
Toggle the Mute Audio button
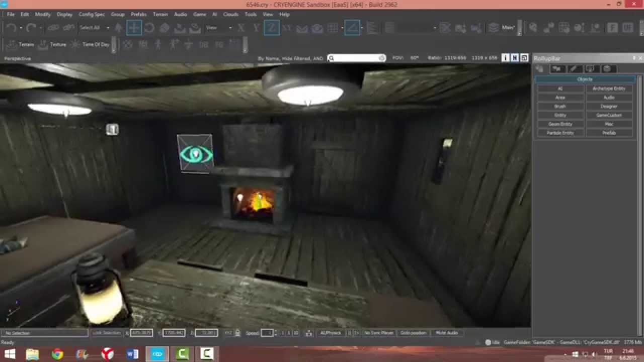tap(446, 333)
